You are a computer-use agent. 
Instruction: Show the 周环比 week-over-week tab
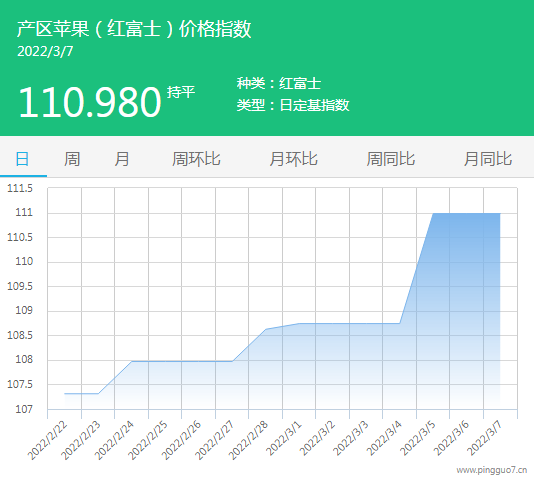click(196, 159)
